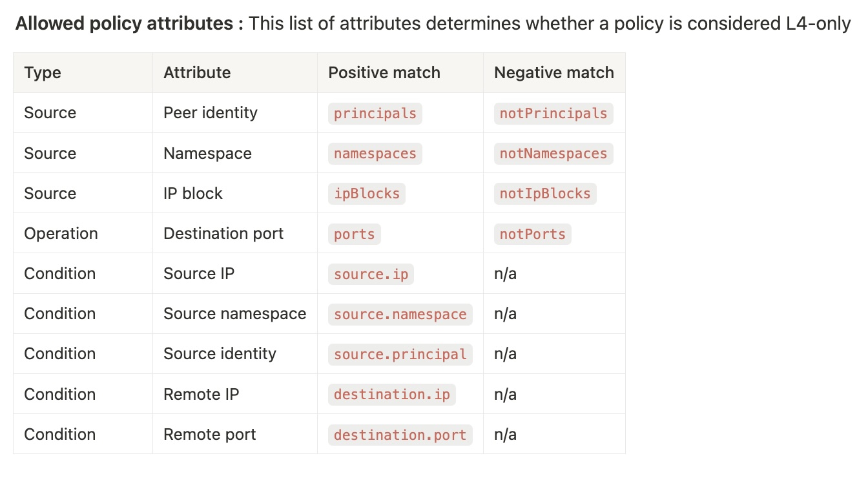868x478 pixels.
Task: Click the destination.port code tag
Action: (400, 434)
